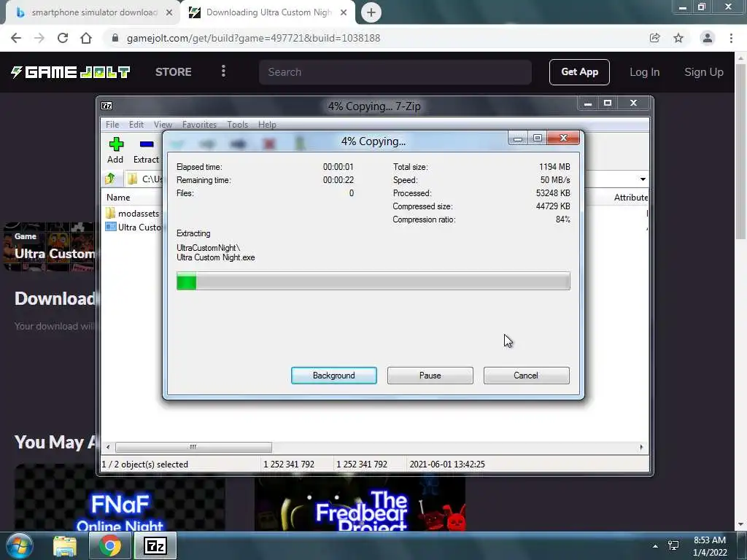Image resolution: width=747 pixels, height=560 pixels.
Task: Cancel the copying operation
Action: [526, 376]
